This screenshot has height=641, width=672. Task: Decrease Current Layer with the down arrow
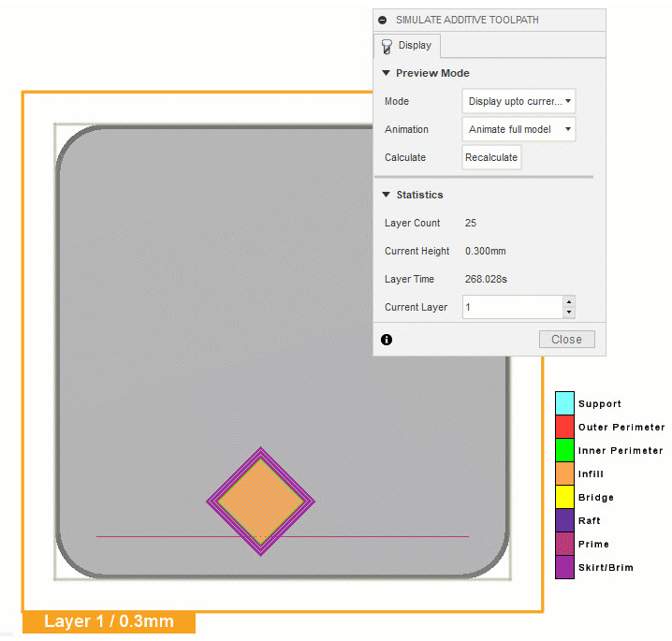(x=569, y=313)
